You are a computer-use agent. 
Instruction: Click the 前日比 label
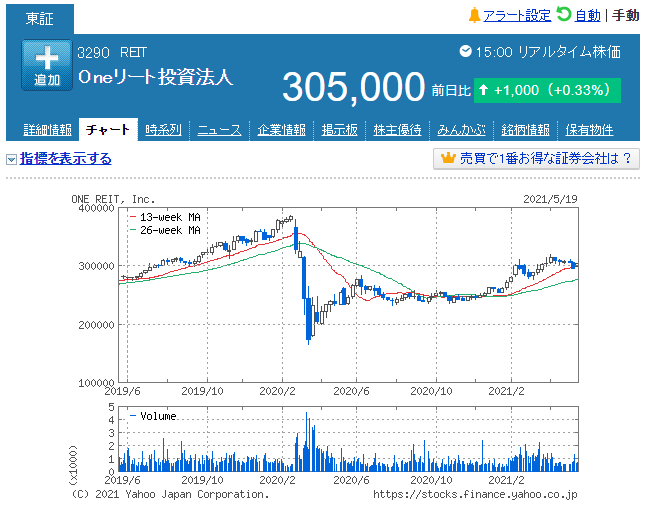[x=451, y=90]
